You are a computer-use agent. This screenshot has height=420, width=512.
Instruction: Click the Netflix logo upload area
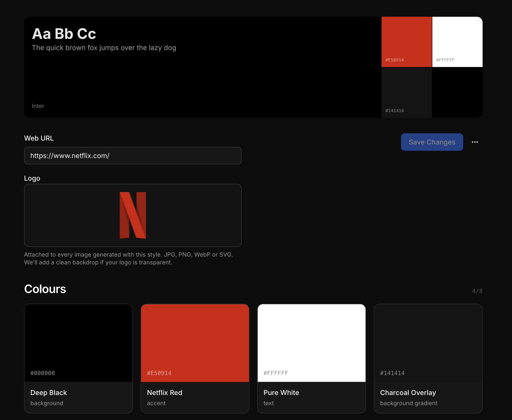(x=133, y=215)
